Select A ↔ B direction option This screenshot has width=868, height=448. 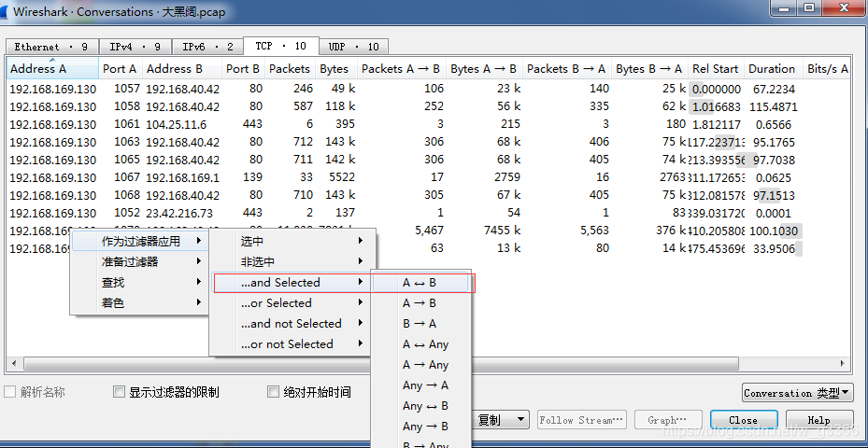click(420, 283)
